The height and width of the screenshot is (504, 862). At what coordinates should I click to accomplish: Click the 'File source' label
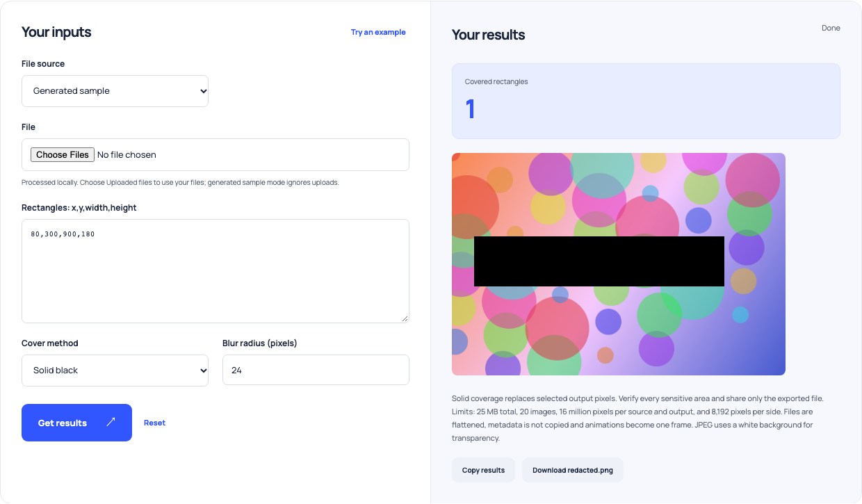tap(43, 63)
